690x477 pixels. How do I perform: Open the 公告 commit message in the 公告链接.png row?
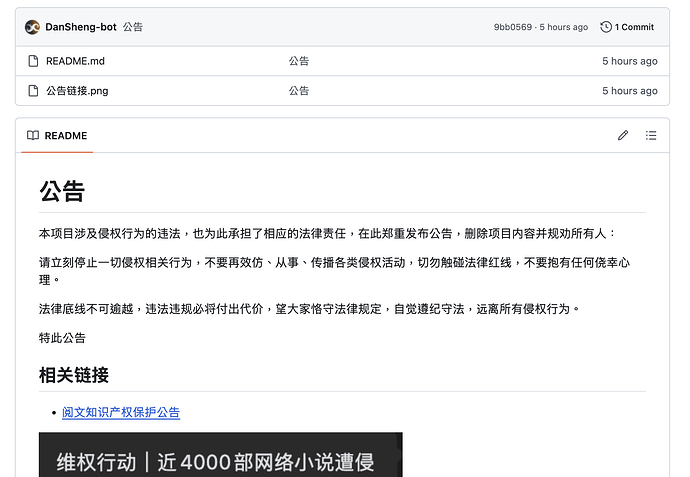[x=299, y=91]
